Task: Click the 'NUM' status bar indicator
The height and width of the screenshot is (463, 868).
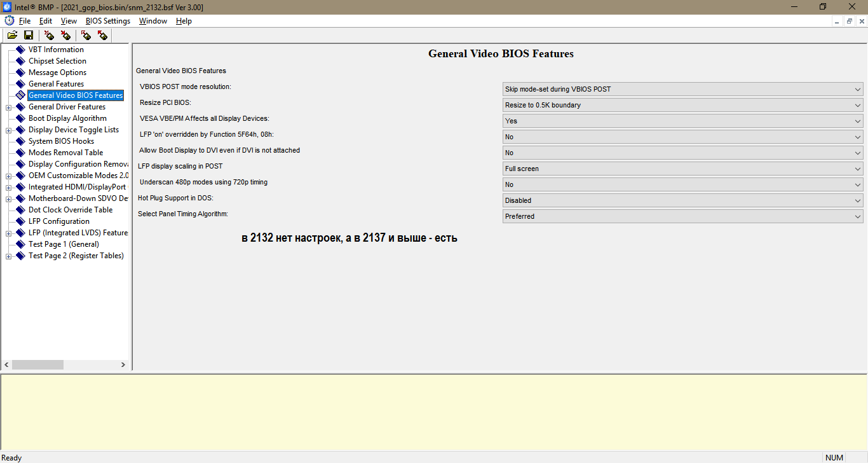Action: coord(834,458)
